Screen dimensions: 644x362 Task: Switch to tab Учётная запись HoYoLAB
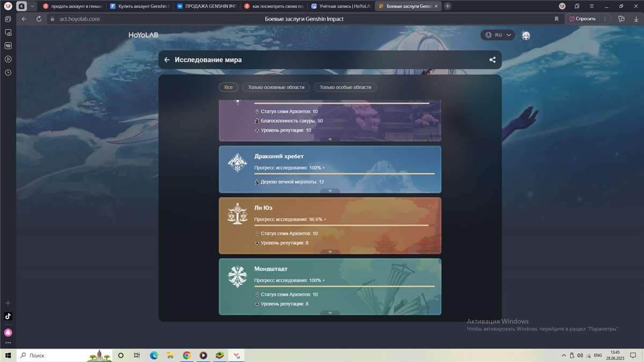coord(340,6)
